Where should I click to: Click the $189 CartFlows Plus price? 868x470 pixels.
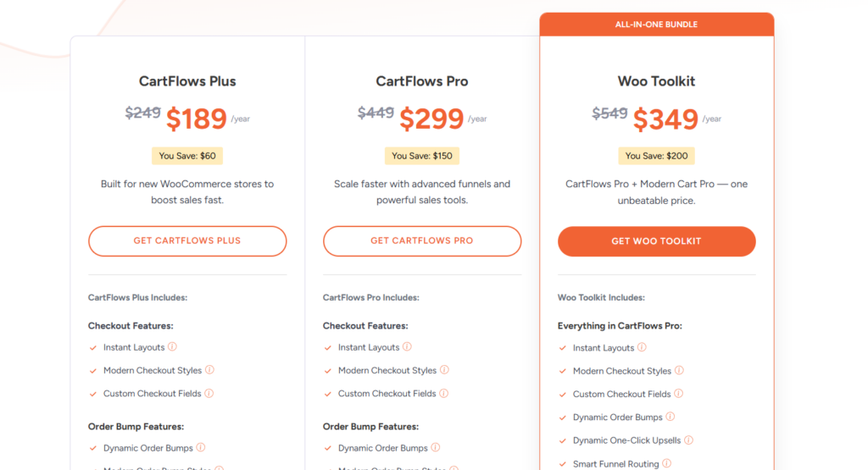click(x=196, y=119)
